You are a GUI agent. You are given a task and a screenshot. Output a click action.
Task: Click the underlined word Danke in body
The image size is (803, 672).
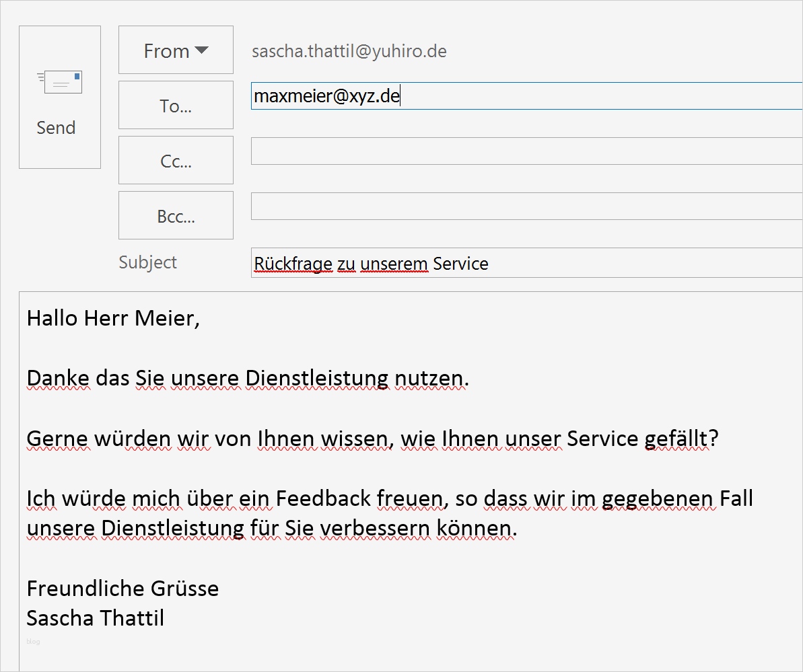click(58, 378)
